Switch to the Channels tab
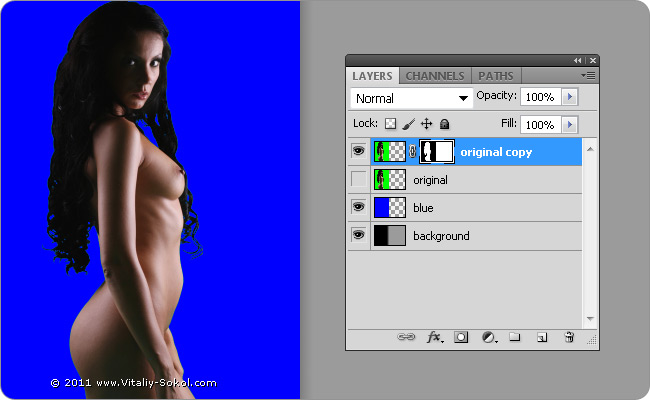Image resolution: width=650 pixels, height=400 pixels. 435,76
